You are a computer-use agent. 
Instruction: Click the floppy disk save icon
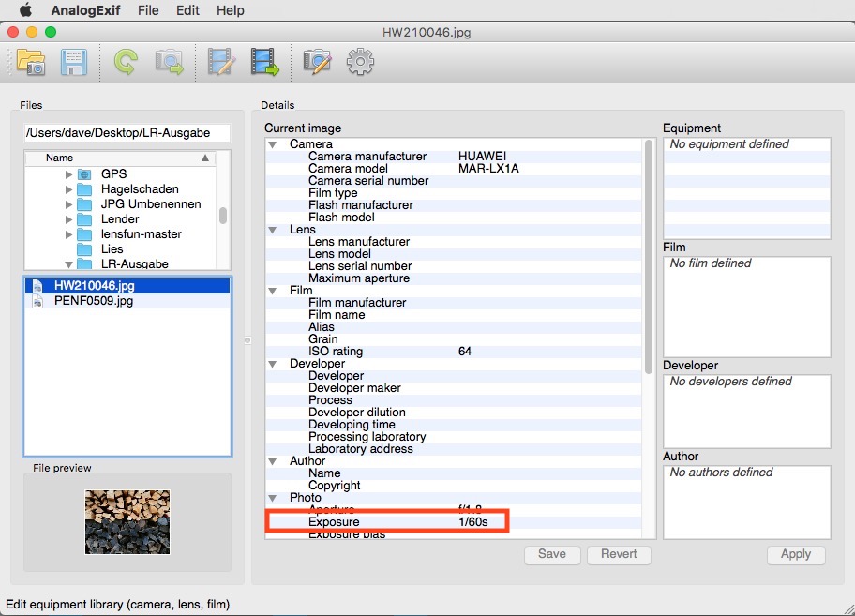pos(74,63)
